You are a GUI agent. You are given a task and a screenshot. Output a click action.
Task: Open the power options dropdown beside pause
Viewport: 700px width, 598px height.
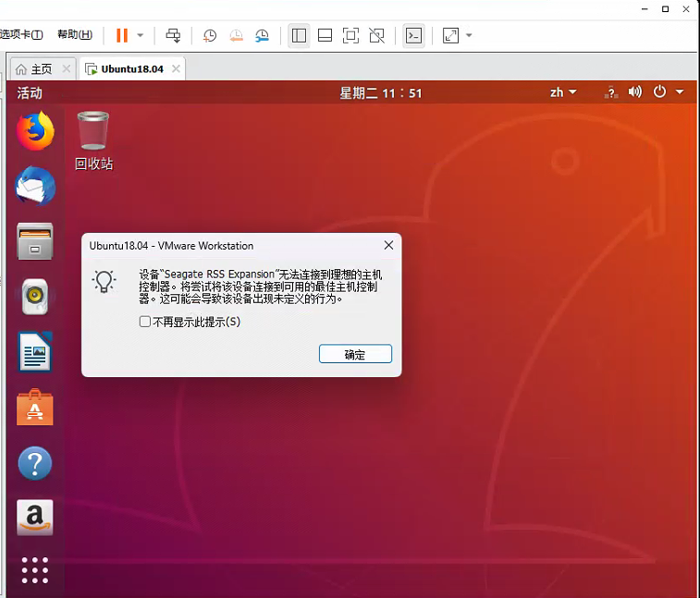(x=141, y=35)
